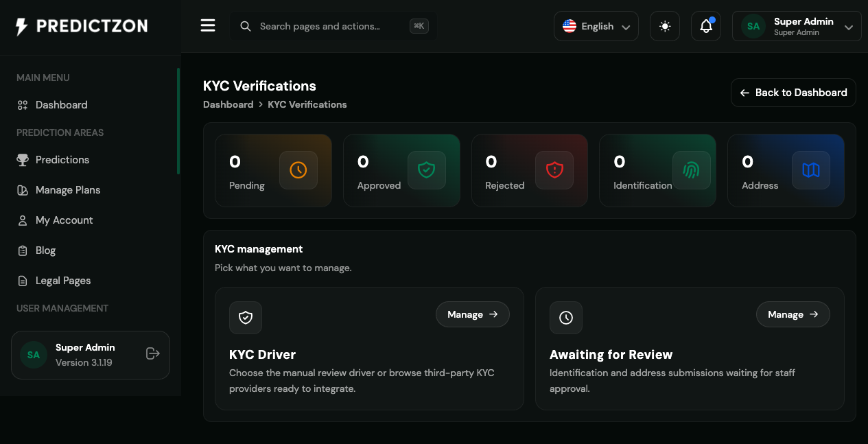
Task: Click the Manage Plans icon
Action: pyautogui.click(x=23, y=190)
